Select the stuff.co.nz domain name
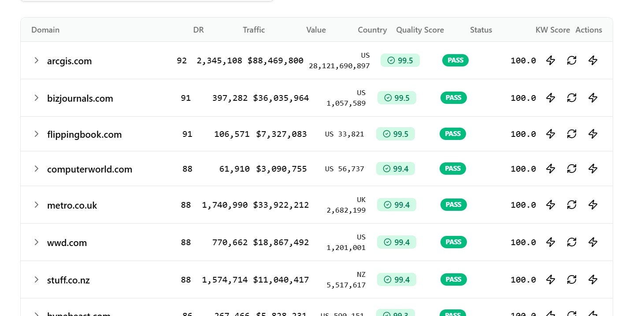The height and width of the screenshot is (316, 644). (x=69, y=280)
